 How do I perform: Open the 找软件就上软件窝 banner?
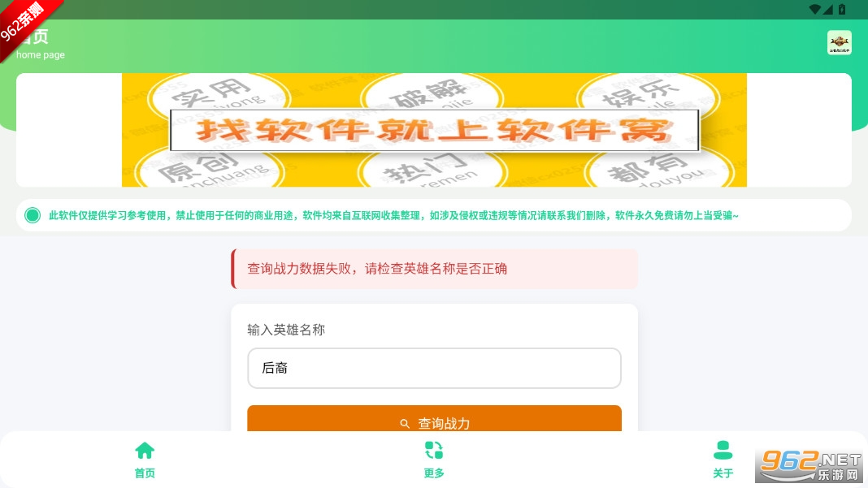(434, 130)
